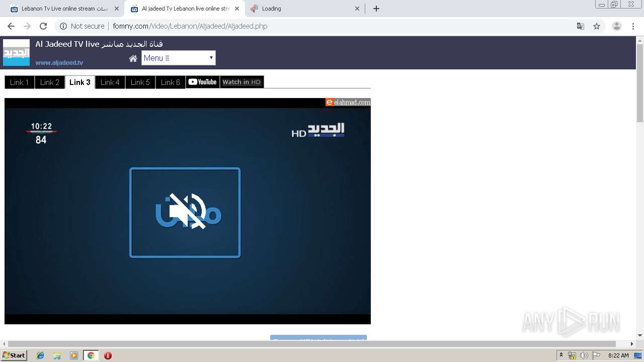Select the Link 3 stream tab
The height and width of the screenshot is (362, 644).
coord(80,82)
